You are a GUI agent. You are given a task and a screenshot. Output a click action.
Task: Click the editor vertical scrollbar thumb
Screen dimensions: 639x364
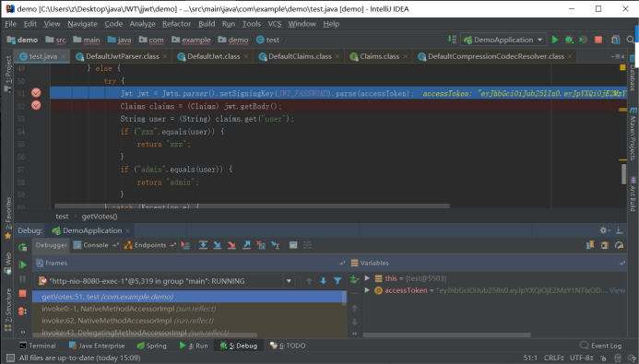tap(624, 174)
